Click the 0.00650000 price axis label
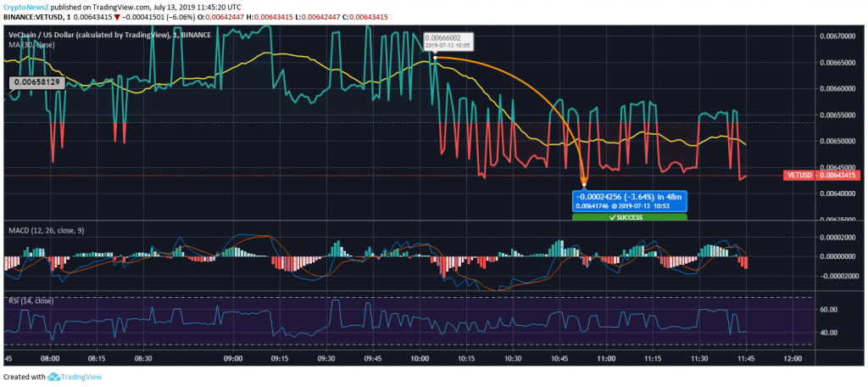Viewport: 868px width, 387px height. coord(837,142)
